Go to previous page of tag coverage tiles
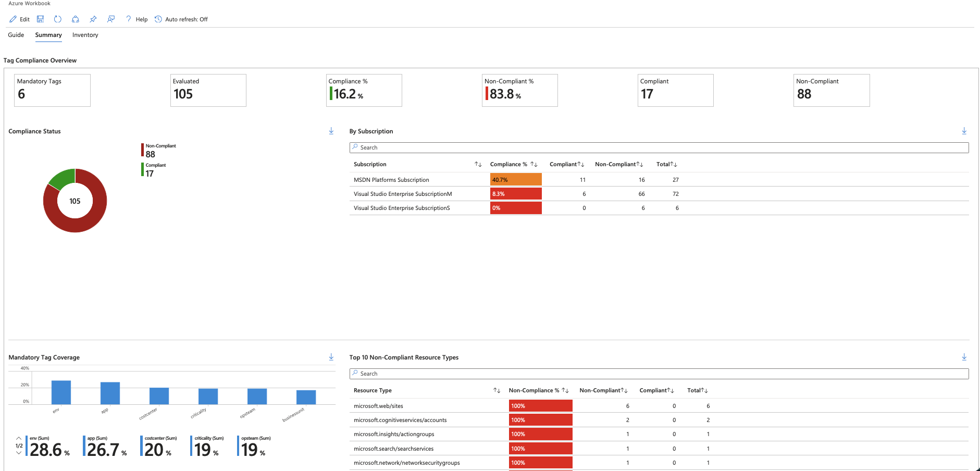 click(19, 439)
